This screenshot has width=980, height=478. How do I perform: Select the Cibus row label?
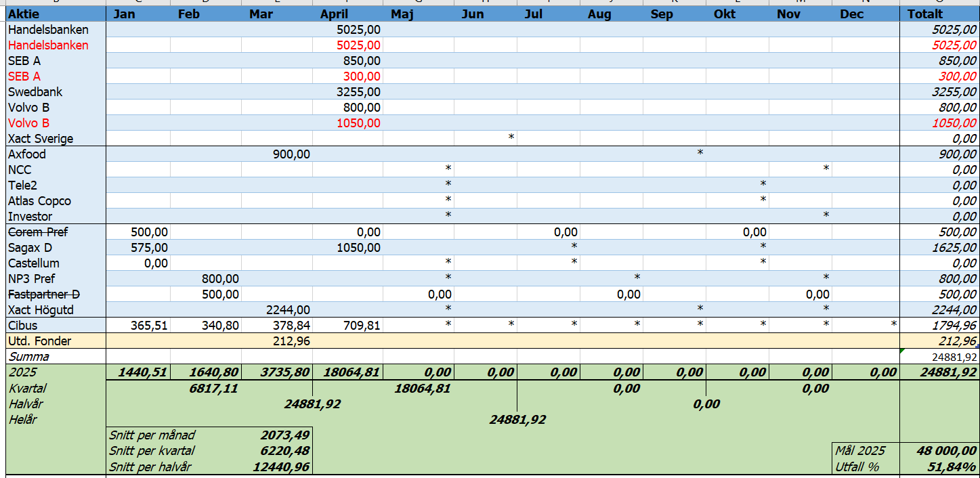tap(22, 326)
